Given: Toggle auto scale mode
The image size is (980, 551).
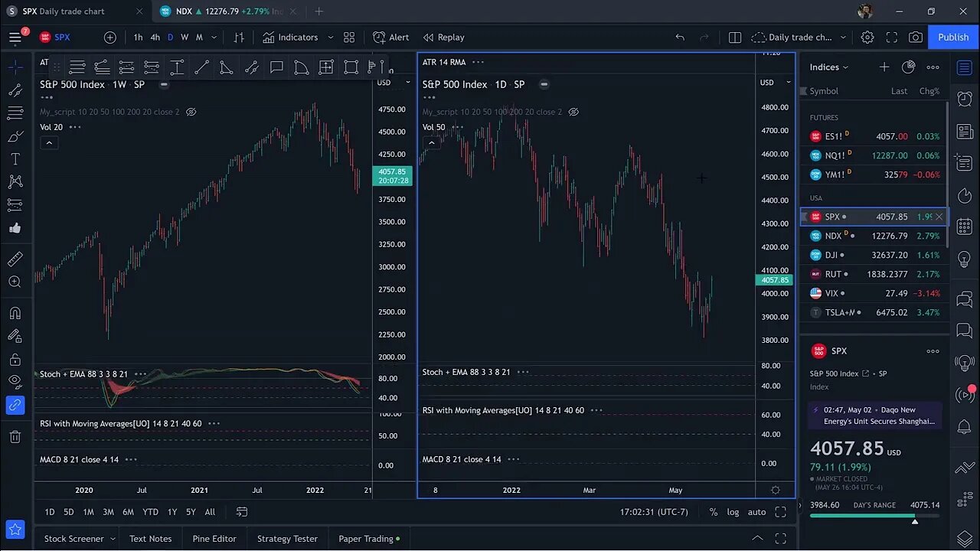Looking at the screenshot, I should [x=756, y=512].
